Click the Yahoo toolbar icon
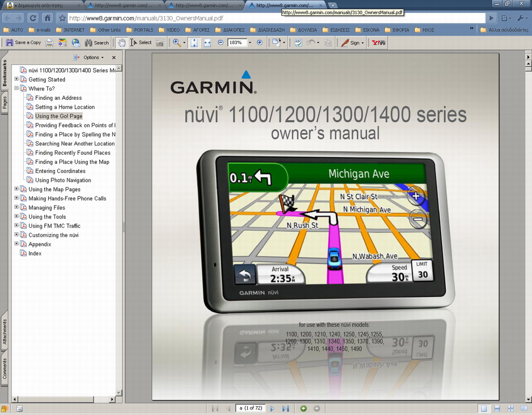 (x=379, y=43)
